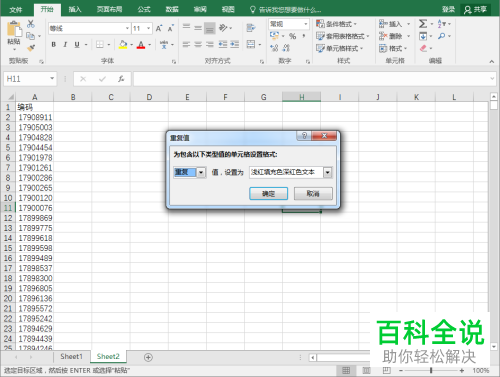
Task: Select cell A2 containing 17908911
Action: pos(35,117)
